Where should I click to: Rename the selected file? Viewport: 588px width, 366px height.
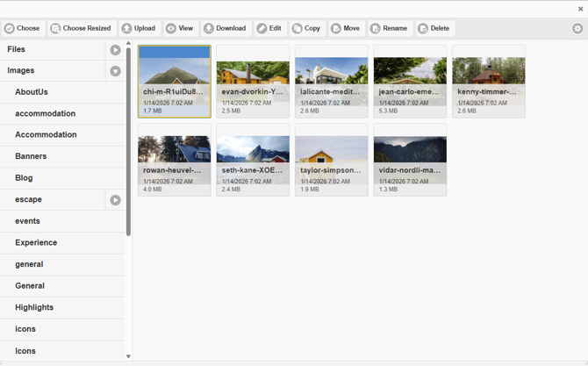(390, 28)
